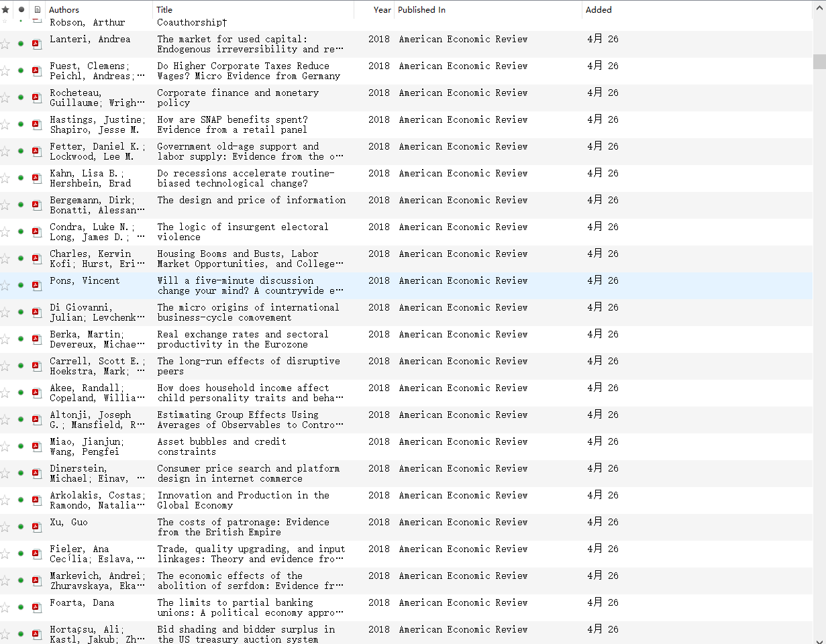Star the Foarta, Dana banking unions paper

point(5,607)
